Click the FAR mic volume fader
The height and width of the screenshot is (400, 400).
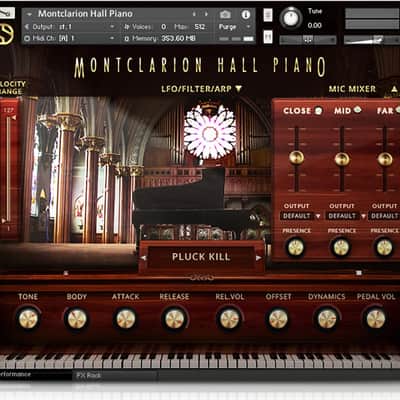[385, 159]
